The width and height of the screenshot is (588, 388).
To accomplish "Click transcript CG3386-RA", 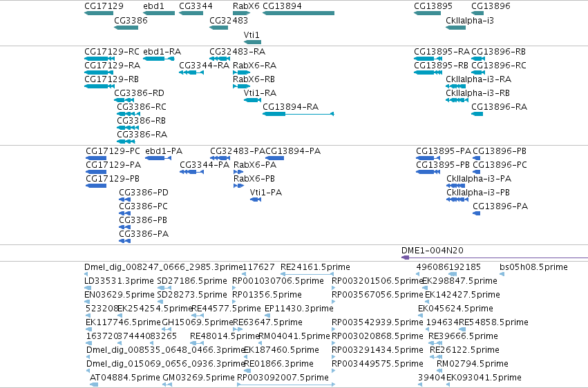I will [x=126, y=142].
